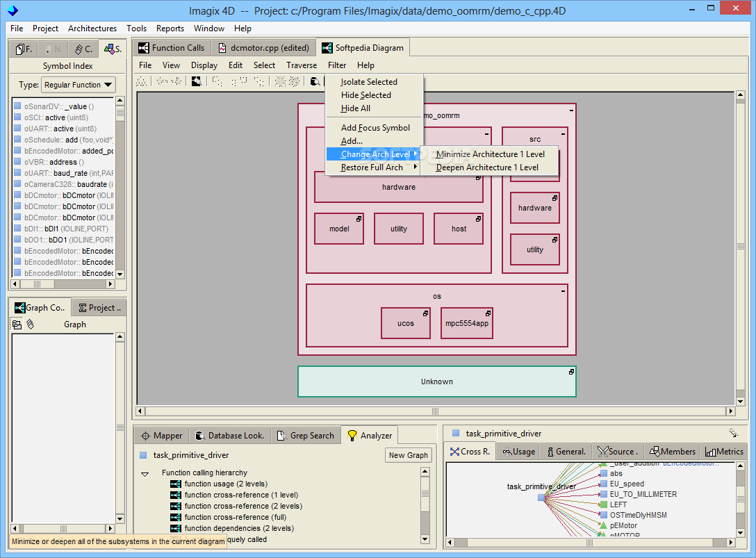Click graph icon beside function cross-reference (1 level)
756x558 pixels.
[176, 495]
